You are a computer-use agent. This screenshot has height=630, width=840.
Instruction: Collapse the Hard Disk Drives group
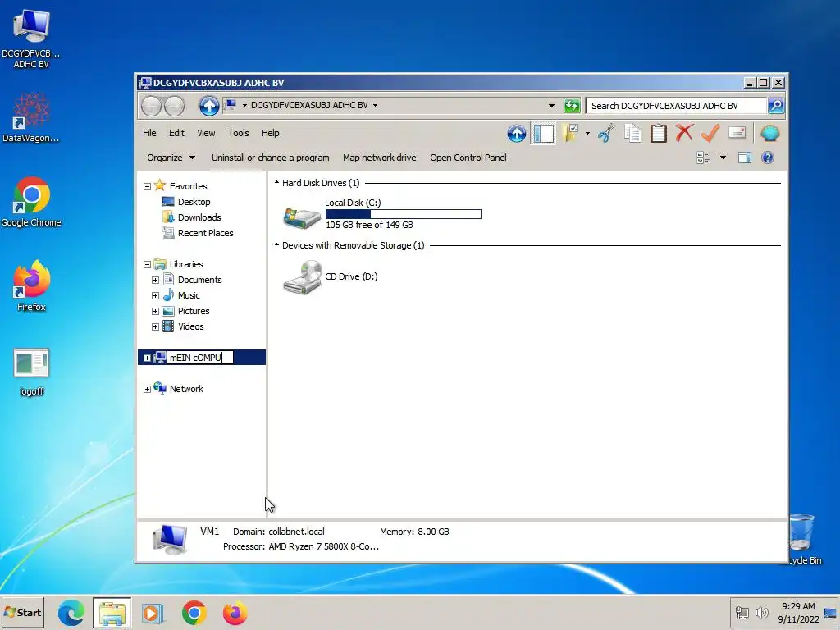click(x=277, y=183)
